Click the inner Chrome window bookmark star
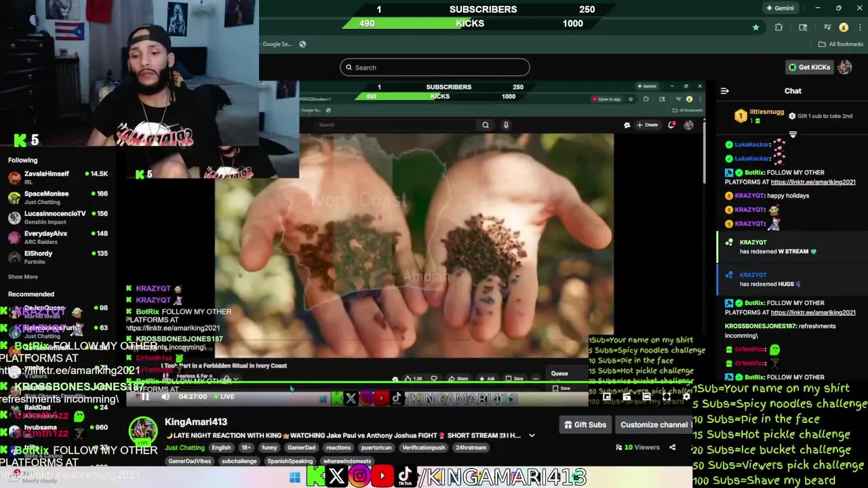This screenshot has height=488, width=868. click(631, 99)
